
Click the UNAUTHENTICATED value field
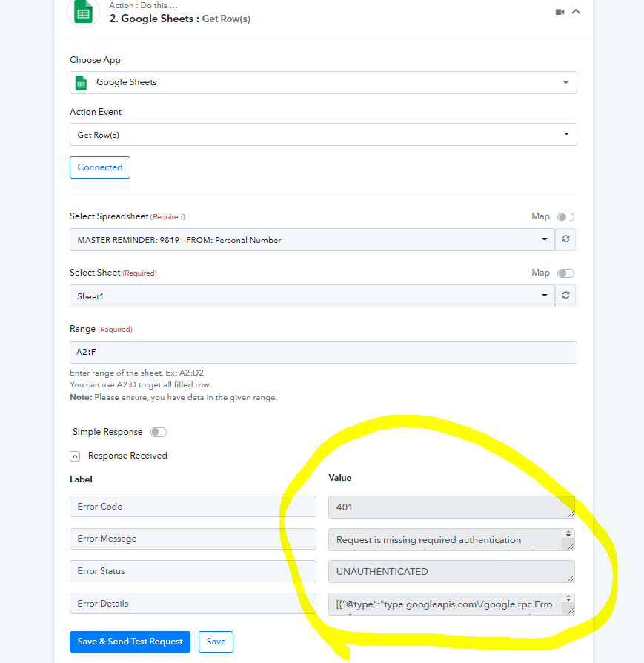(451, 572)
